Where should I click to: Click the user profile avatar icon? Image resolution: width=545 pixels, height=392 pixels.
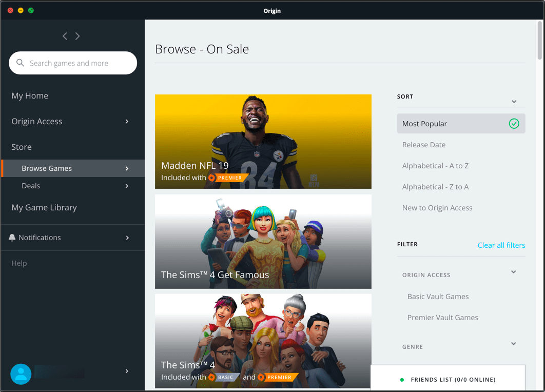(x=21, y=375)
